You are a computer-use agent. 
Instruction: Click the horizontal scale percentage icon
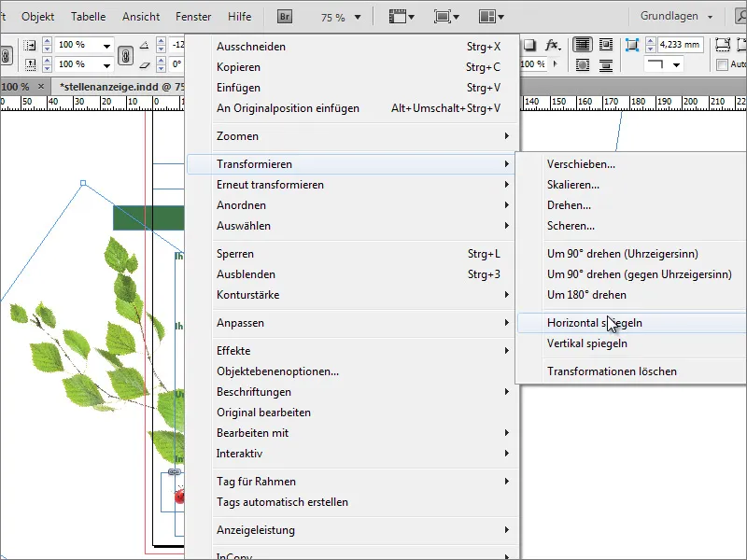[x=30, y=45]
